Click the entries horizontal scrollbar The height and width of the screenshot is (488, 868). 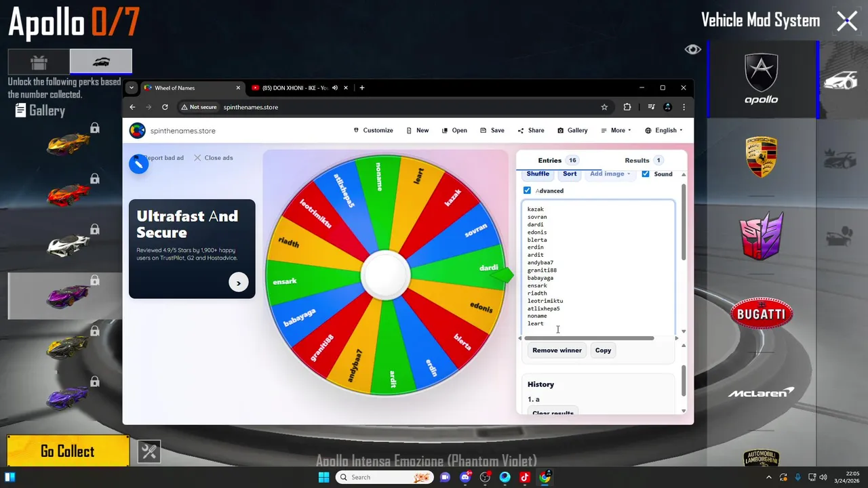589,338
